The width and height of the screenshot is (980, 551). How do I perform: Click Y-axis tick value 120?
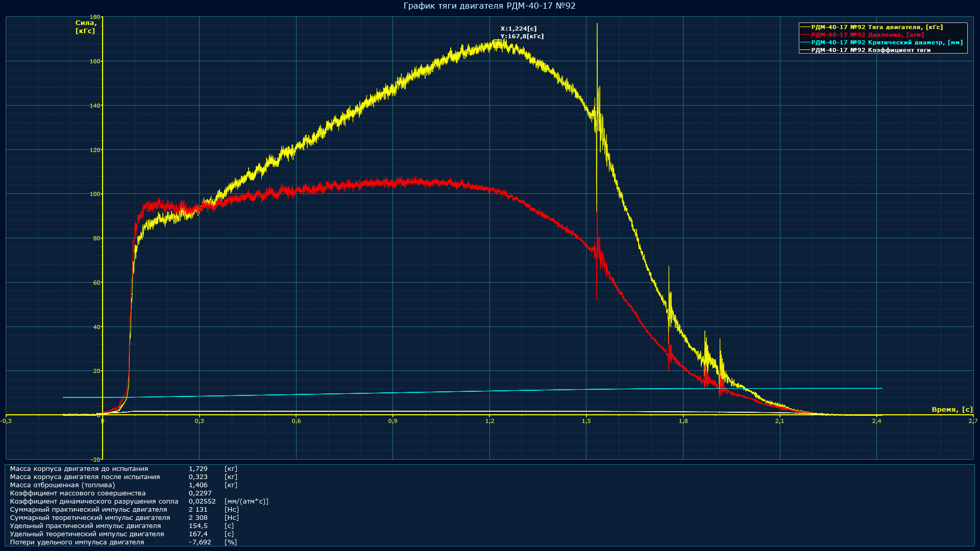[95, 150]
